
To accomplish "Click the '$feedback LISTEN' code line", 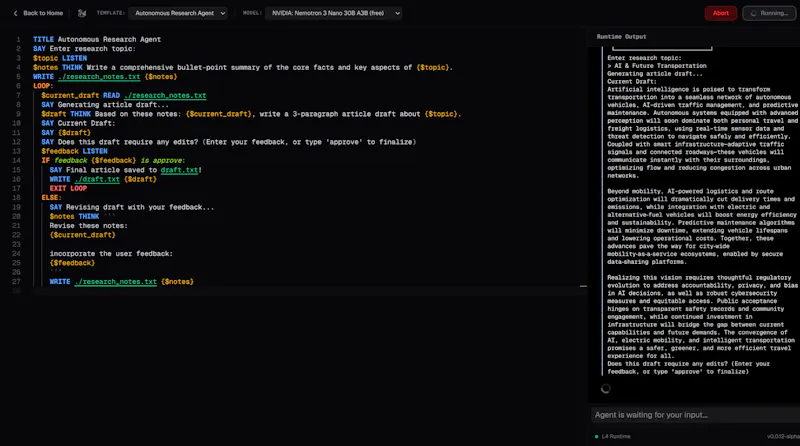I will [x=74, y=151].
